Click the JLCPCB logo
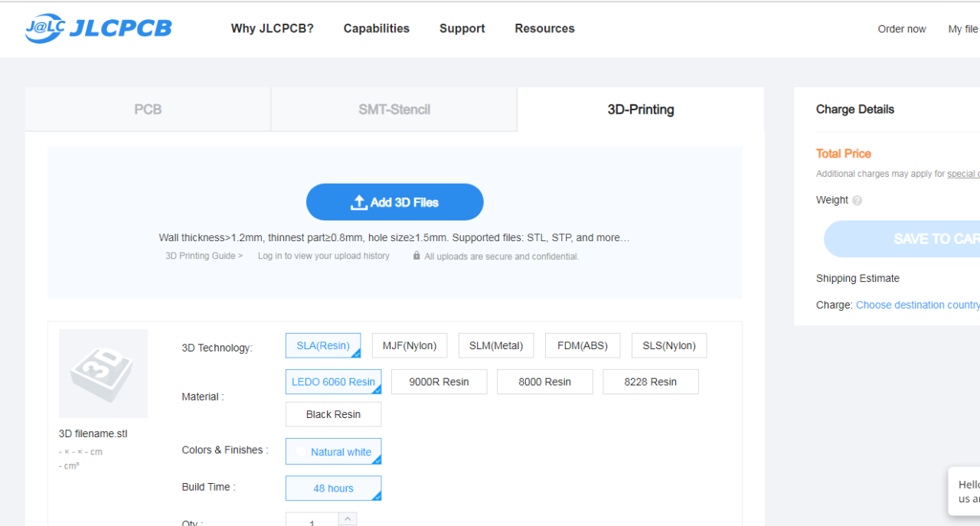This screenshot has height=526, width=980. (98, 28)
